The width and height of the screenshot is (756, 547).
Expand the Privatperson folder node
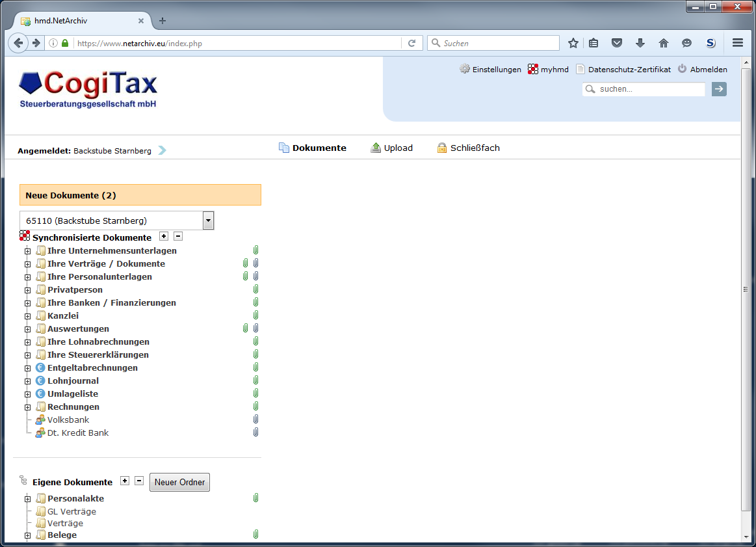(27, 289)
